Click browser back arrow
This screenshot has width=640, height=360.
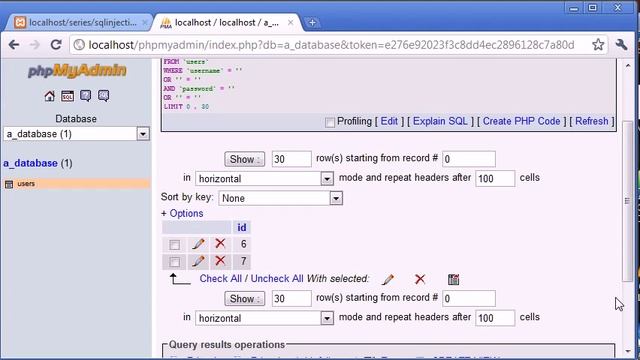pos(14,44)
